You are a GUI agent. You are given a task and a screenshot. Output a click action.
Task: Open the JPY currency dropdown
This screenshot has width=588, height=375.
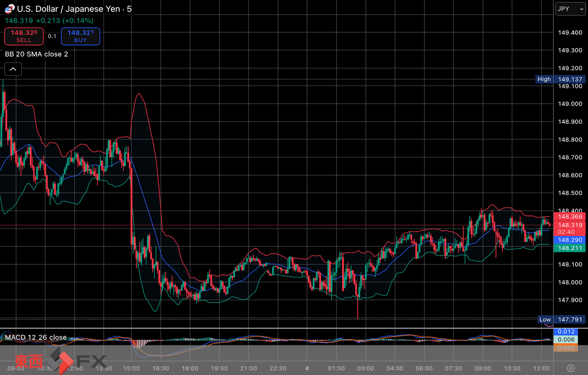(x=570, y=9)
